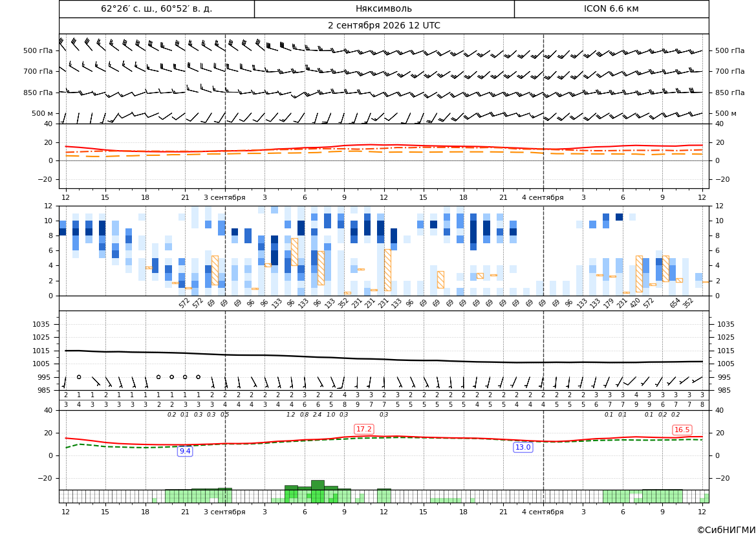The image size is (756, 535).
Task: Click the 3 сентября label on the bottom axis
Action: [x=224, y=512]
